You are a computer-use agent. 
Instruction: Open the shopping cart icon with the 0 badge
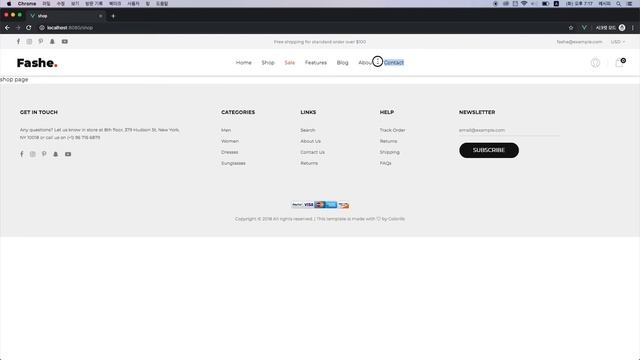620,62
